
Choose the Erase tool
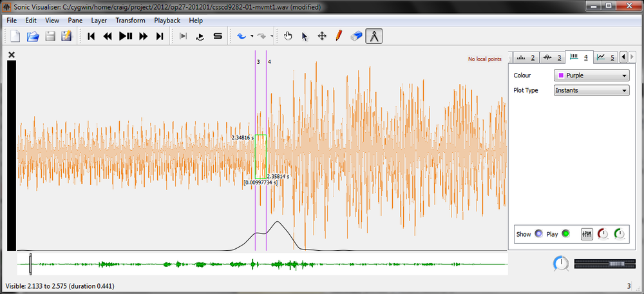click(356, 36)
